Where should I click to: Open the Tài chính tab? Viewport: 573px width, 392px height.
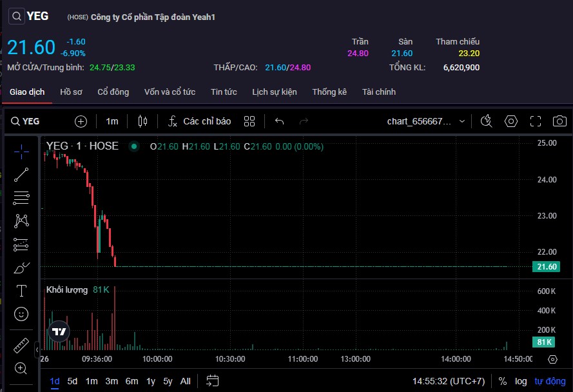[x=379, y=92]
